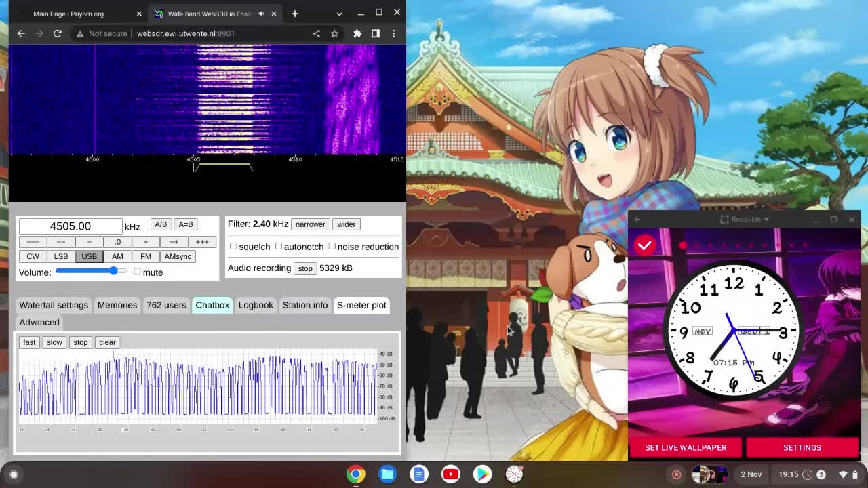Select USB demodulation mode

point(89,256)
